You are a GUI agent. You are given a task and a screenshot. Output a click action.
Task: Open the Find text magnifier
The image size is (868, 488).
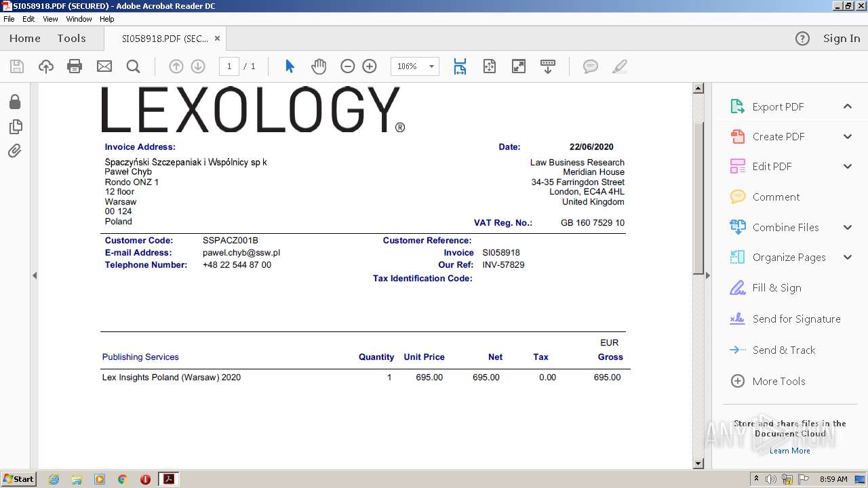(x=134, y=66)
